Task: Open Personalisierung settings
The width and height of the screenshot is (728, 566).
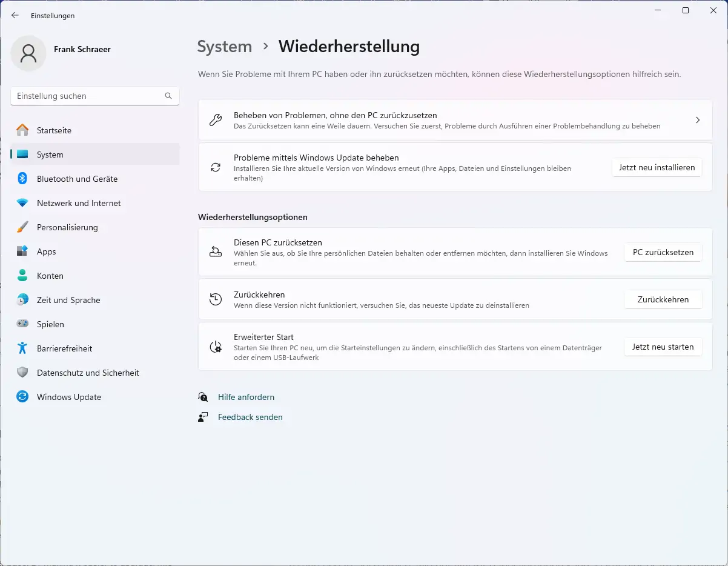Action: (x=95, y=227)
